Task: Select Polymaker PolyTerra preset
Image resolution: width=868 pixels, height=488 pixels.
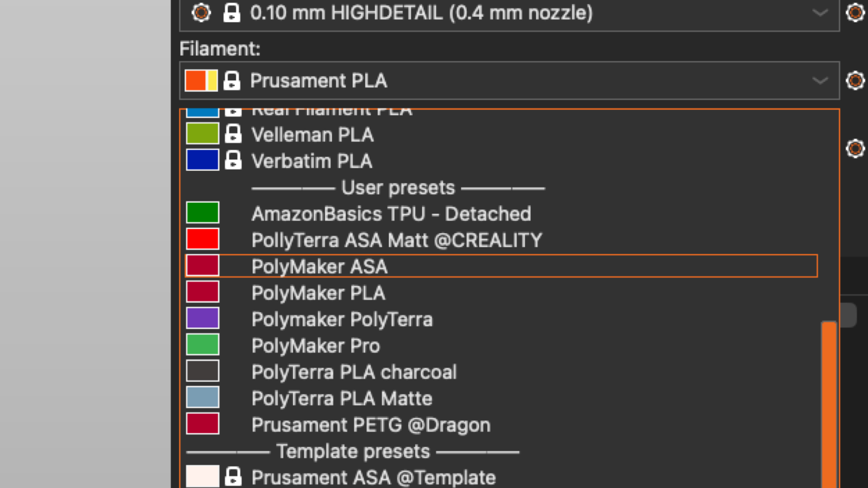Action: tap(502, 319)
